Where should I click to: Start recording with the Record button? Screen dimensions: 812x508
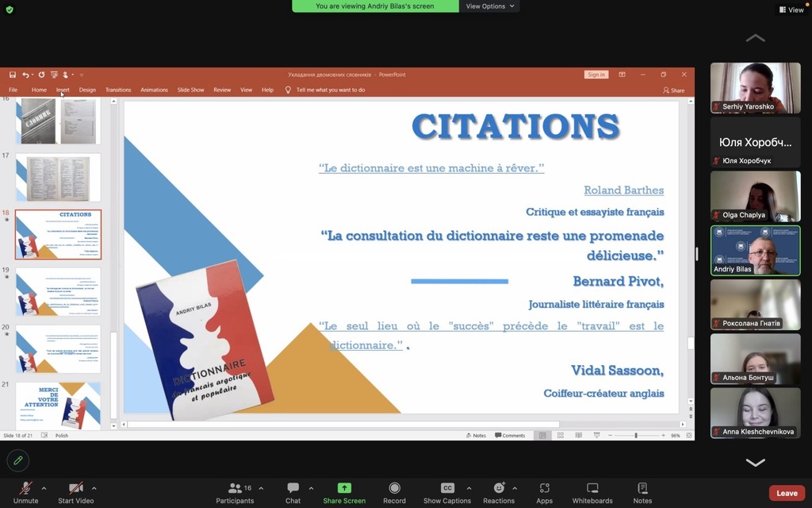tap(394, 493)
